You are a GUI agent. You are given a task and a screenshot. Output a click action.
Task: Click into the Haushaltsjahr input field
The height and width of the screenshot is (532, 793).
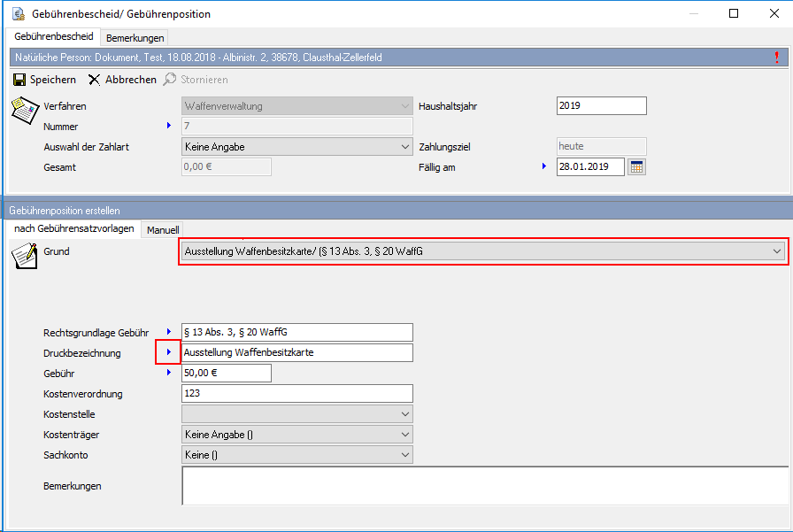coord(601,106)
